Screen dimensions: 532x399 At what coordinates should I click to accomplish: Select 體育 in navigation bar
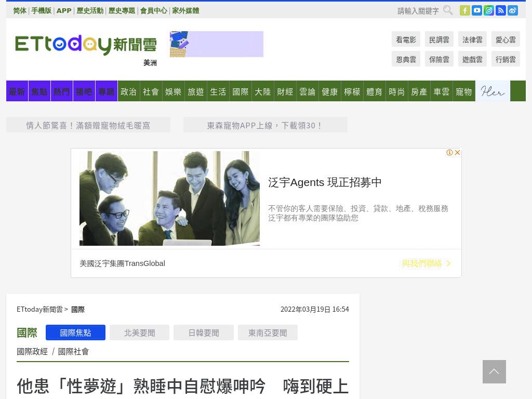(x=375, y=91)
